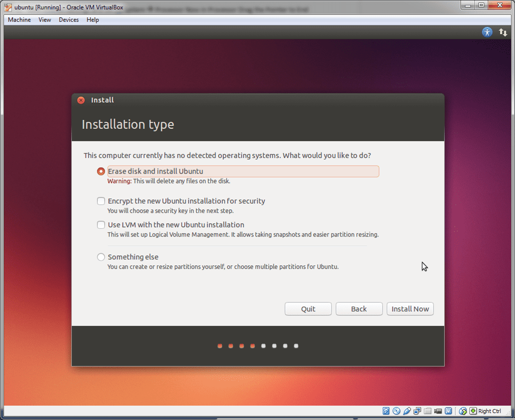Click the video capture status icon
Screen dimensions: 515x420
click(438, 411)
